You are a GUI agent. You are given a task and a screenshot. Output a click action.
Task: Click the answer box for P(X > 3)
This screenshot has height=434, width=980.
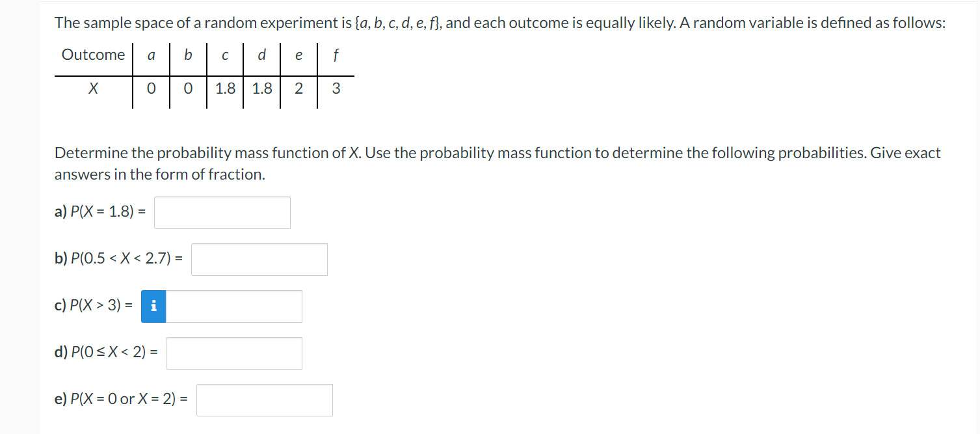pos(234,306)
